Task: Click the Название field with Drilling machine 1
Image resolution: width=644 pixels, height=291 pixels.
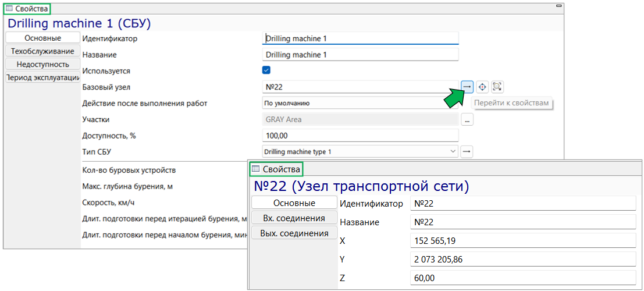Action: [360, 54]
